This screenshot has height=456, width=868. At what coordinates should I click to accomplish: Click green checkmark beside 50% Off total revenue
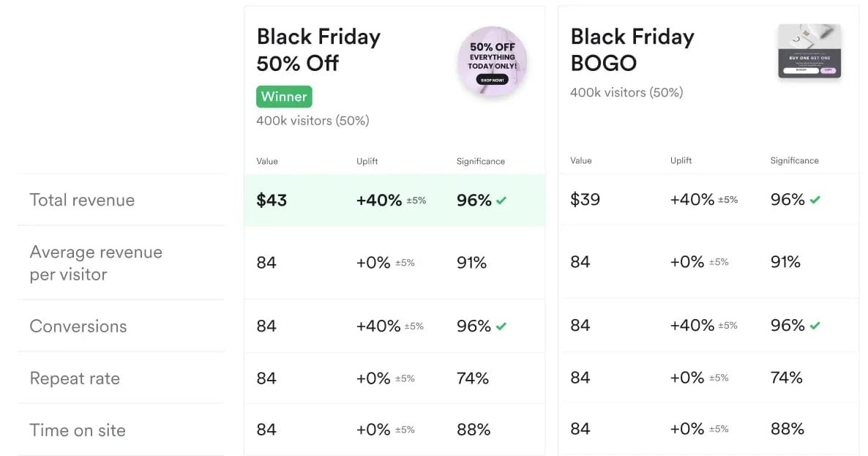point(501,201)
